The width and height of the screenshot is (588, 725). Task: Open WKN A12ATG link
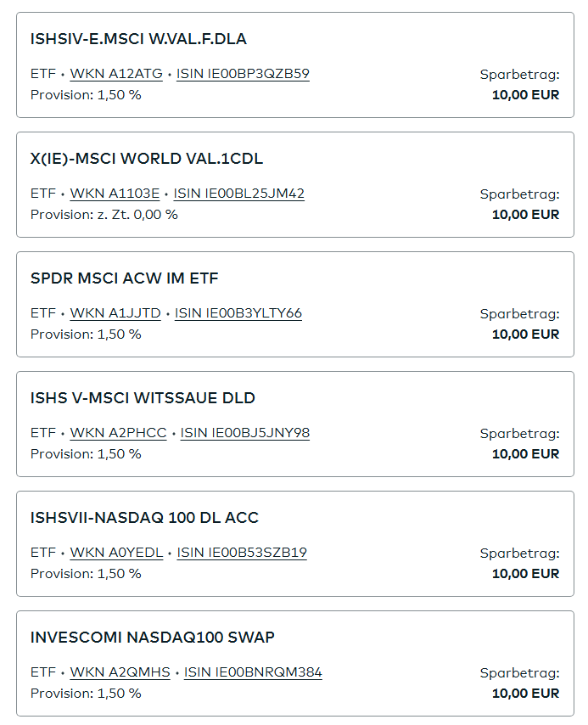pyautogui.click(x=116, y=74)
